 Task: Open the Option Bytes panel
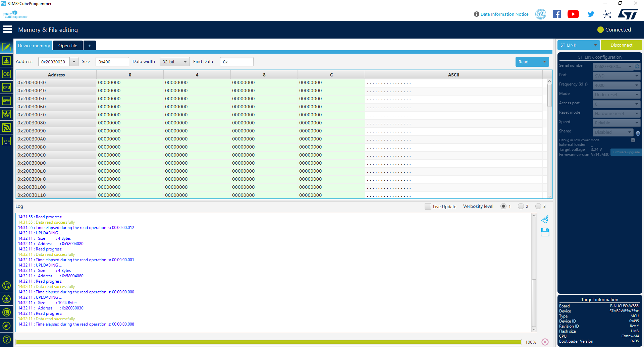tap(7, 74)
